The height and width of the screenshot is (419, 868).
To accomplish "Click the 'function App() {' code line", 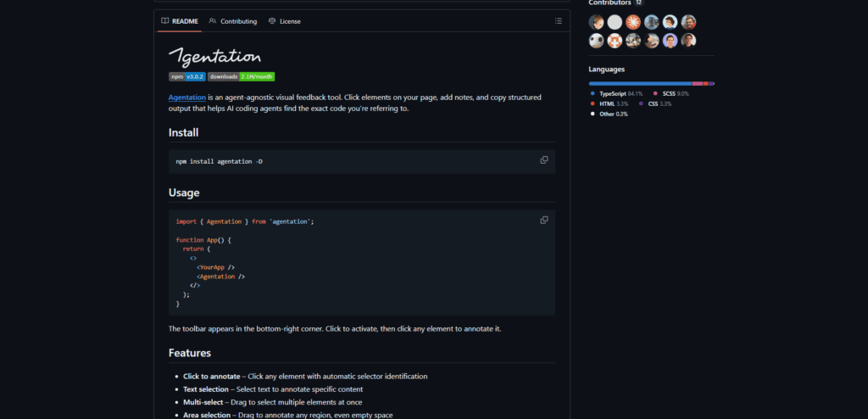I will coord(203,240).
